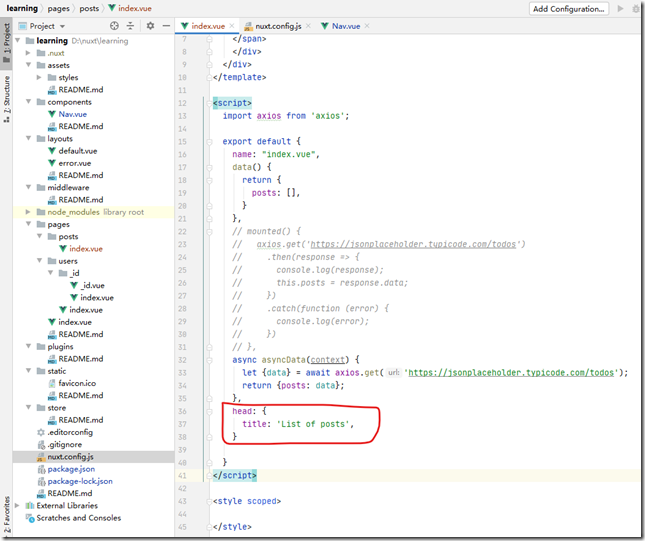Collapse the assets folder
Screen dimensions: 645x541
pyautogui.click(x=28, y=65)
